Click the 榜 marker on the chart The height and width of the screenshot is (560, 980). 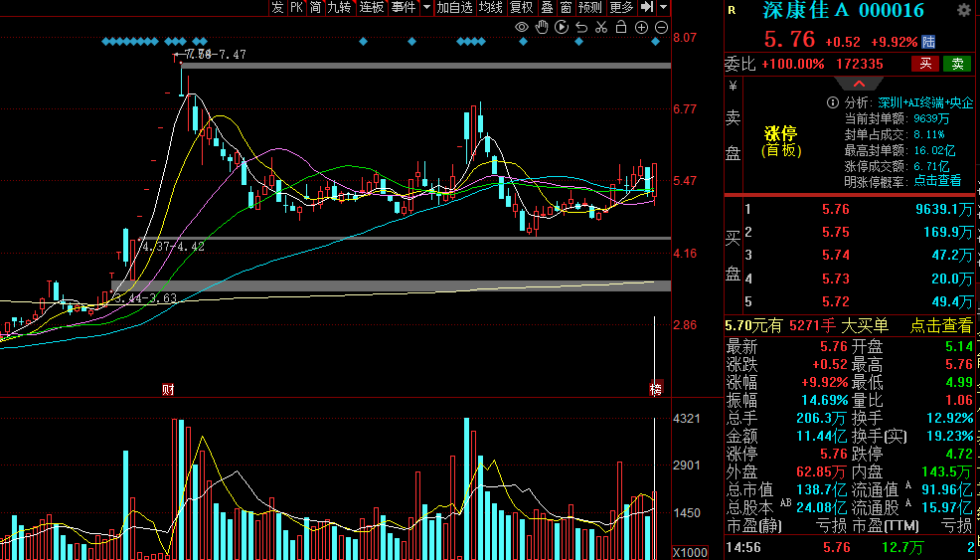(x=656, y=389)
